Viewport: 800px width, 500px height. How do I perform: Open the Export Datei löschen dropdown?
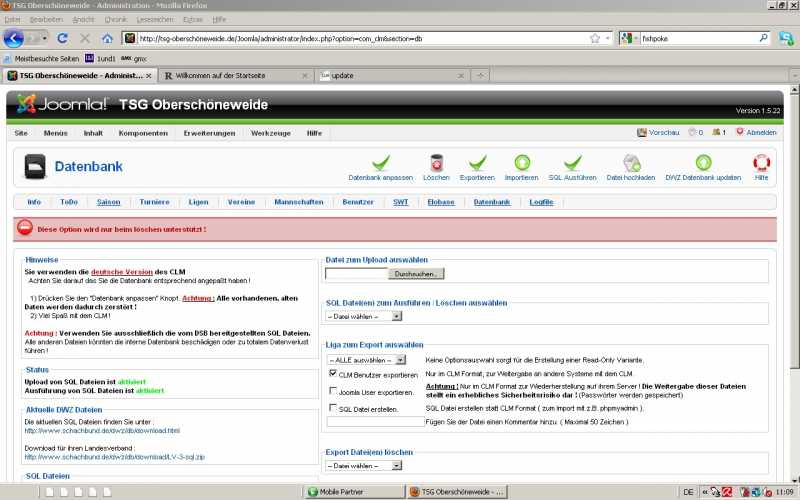pos(369,466)
